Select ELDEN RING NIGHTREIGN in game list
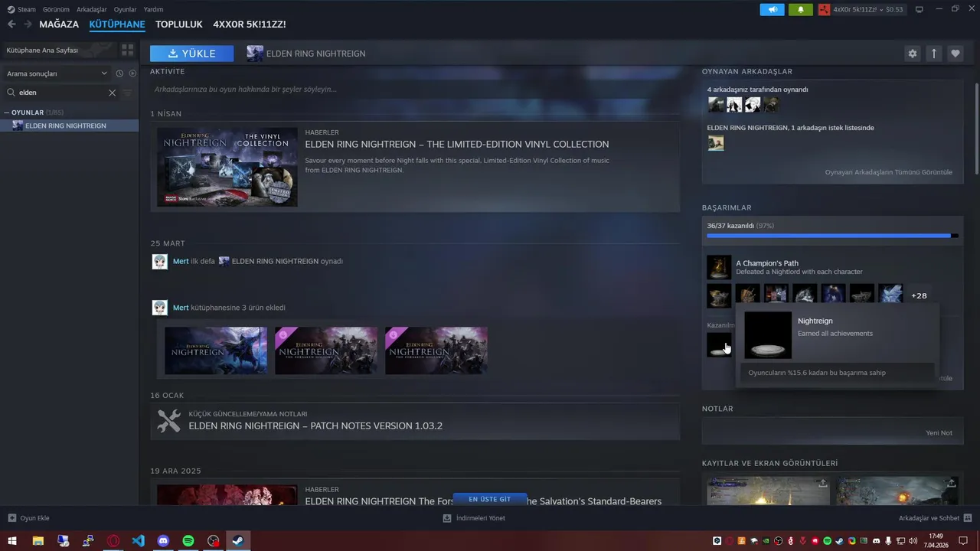 [69, 126]
